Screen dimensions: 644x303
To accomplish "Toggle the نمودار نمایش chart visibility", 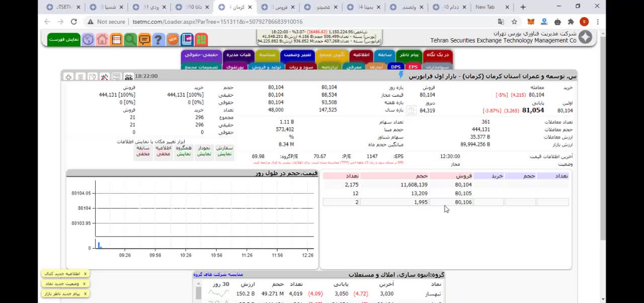I will point(204,151).
